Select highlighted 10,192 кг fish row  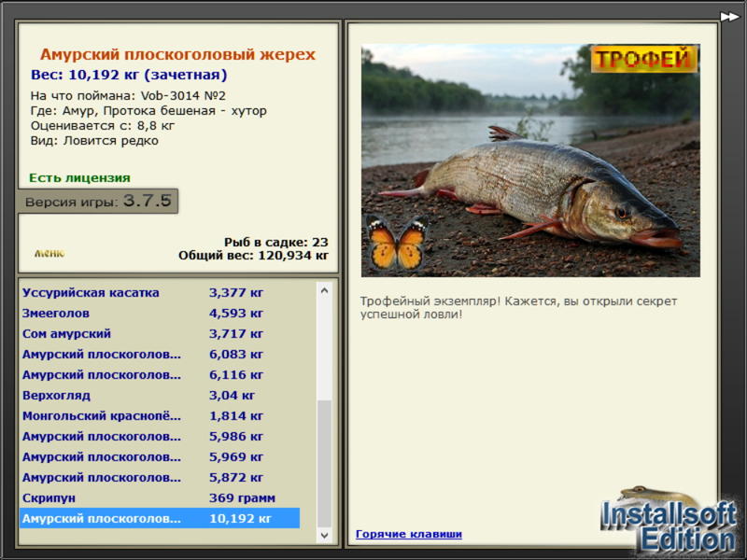[160, 518]
